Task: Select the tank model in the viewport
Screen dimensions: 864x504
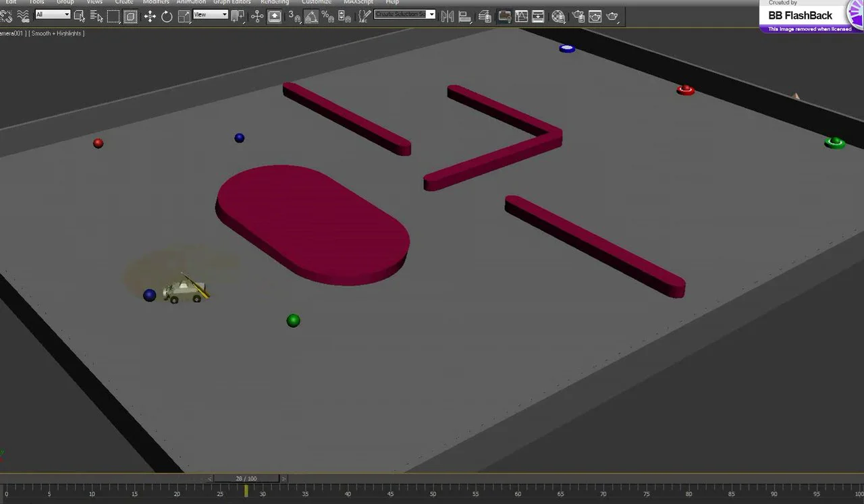Action: 186,289
